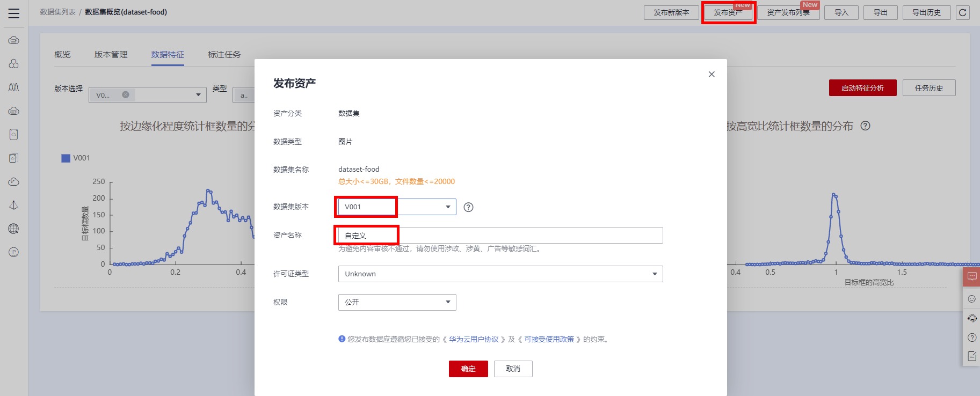Click the smiley face feedback icon
The width and height of the screenshot is (980, 396).
[972, 299]
